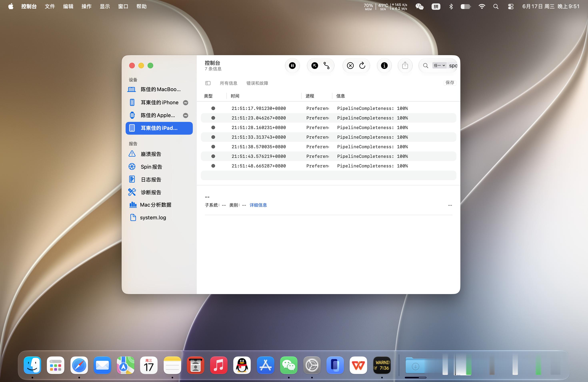Image resolution: width=588 pixels, height=382 pixels.
Task: Select log row at 21:51:43.576219+0800
Action: pos(328,156)
